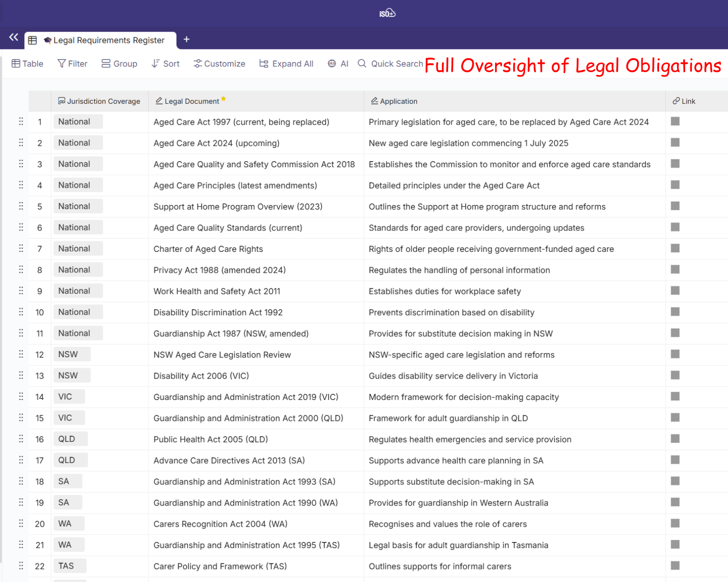Collapse sidebar with double chevron icon
The image size is (728, 582).
point(14,37)
